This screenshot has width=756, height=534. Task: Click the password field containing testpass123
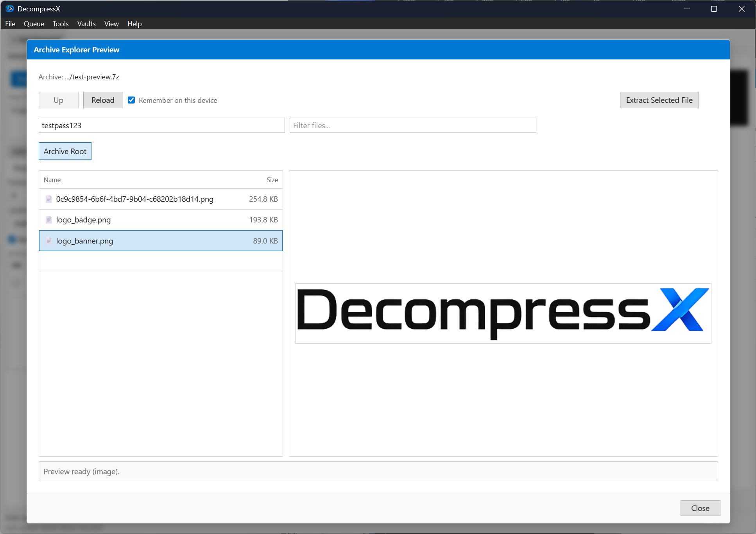162,125
